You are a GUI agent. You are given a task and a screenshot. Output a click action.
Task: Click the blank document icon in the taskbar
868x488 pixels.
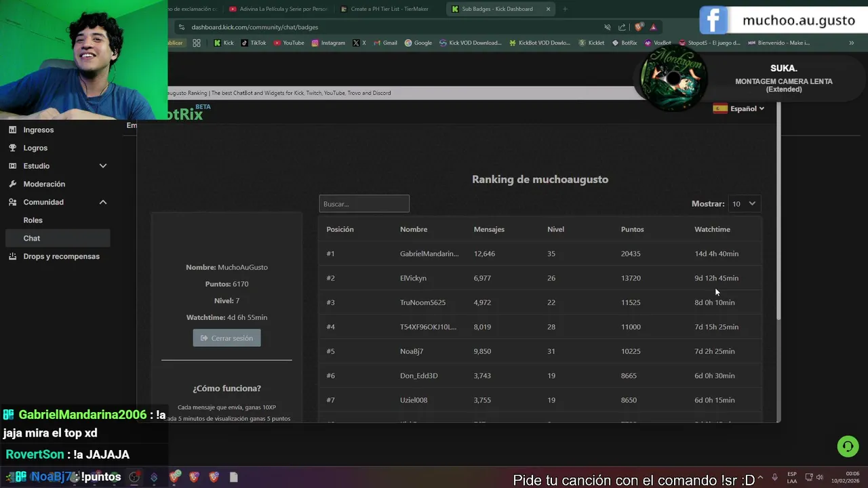point(233,477)
